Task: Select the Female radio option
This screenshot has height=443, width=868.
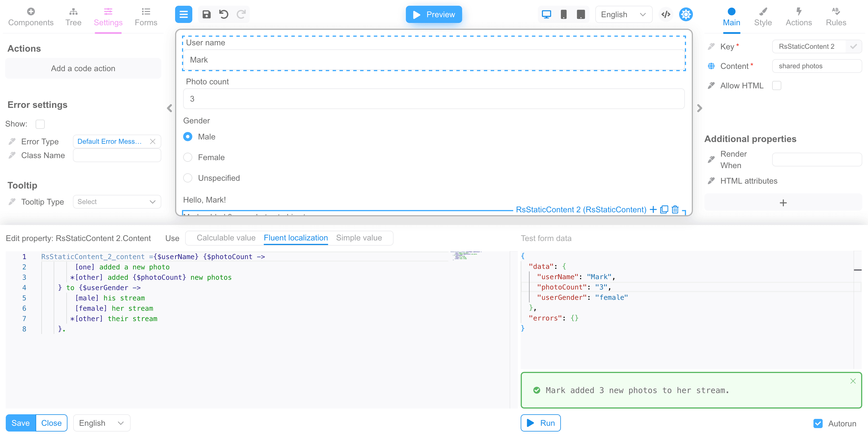Action: coord(188,157)
